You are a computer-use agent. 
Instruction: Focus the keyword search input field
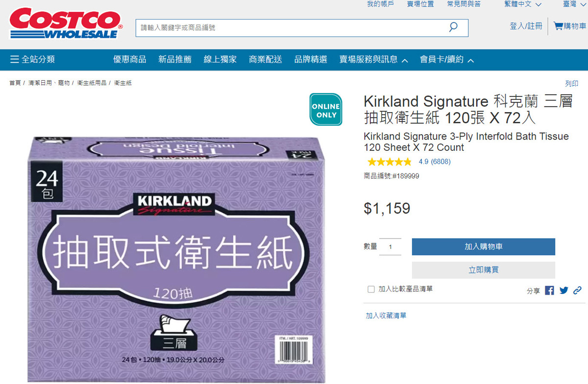pyautogui.click(x=292, y=28)
